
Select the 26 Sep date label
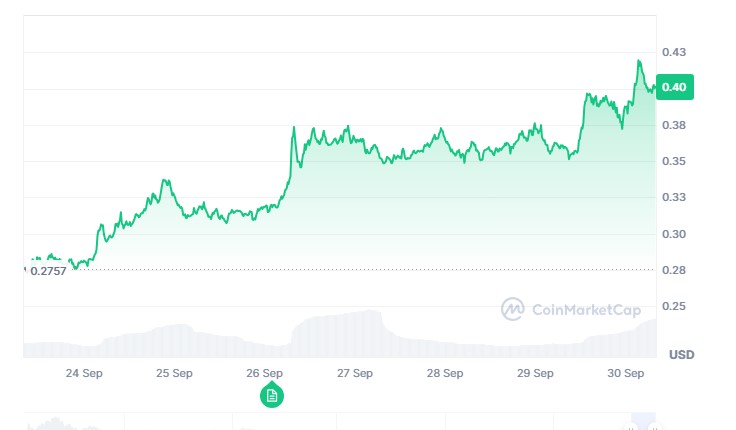pos(264,373)
